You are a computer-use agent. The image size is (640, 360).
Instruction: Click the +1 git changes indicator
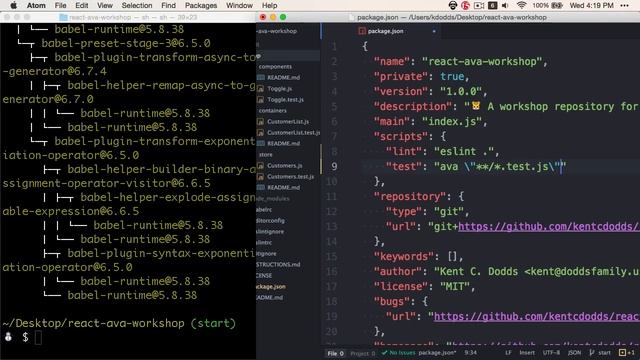click(627, 353)
